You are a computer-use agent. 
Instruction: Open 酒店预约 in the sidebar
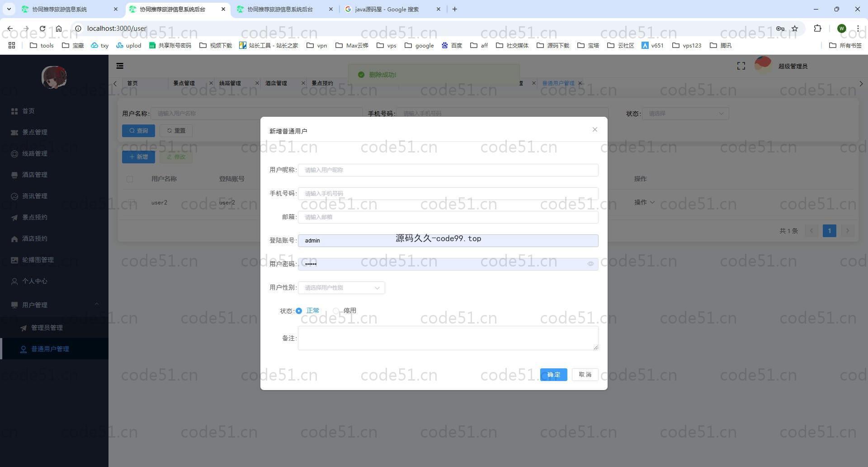54,238
